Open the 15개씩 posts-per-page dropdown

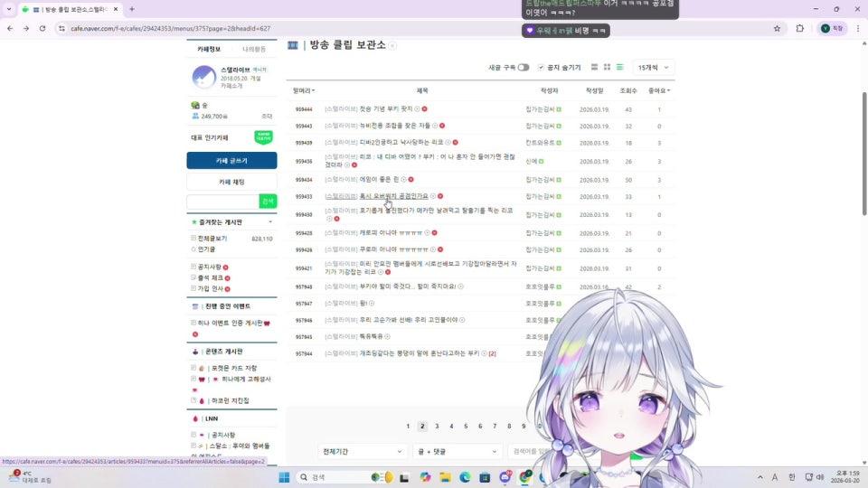coord(653,68)
